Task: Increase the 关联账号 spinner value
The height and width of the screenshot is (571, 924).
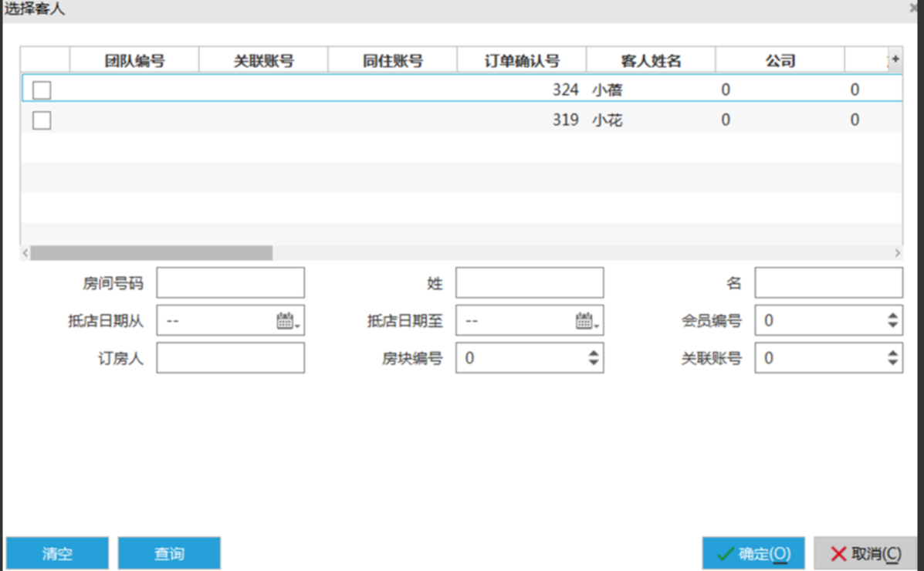Action: (x=892, y=353)
